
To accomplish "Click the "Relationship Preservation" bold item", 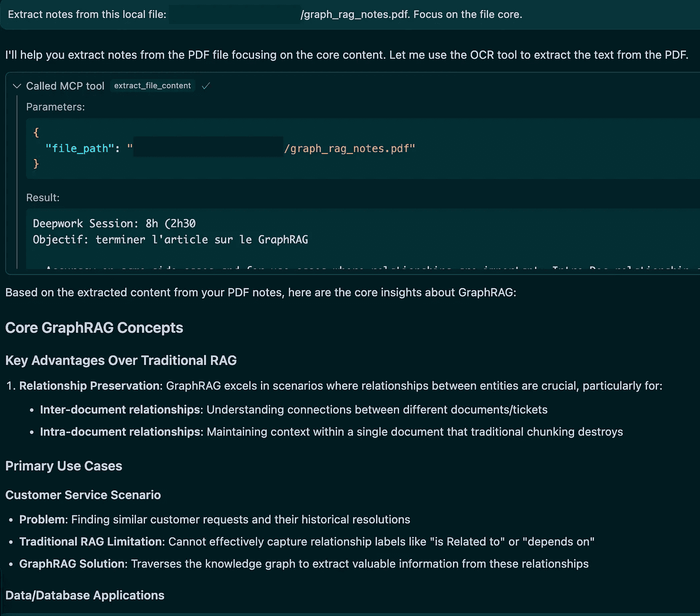I will (89, 386).
